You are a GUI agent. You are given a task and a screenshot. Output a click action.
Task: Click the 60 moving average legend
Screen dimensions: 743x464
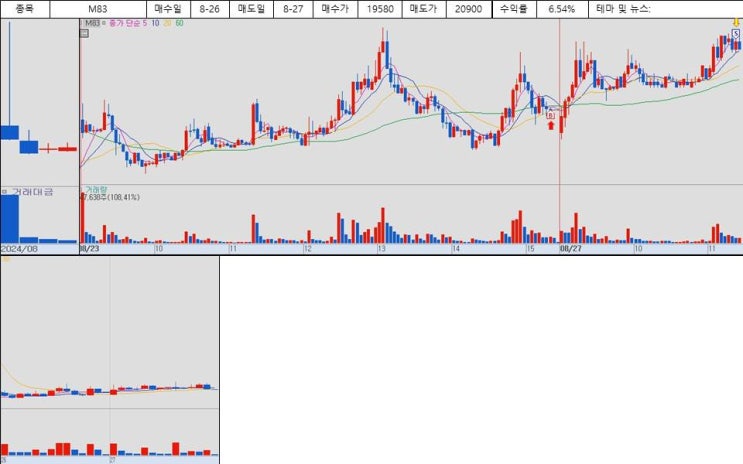coord(179,23)
